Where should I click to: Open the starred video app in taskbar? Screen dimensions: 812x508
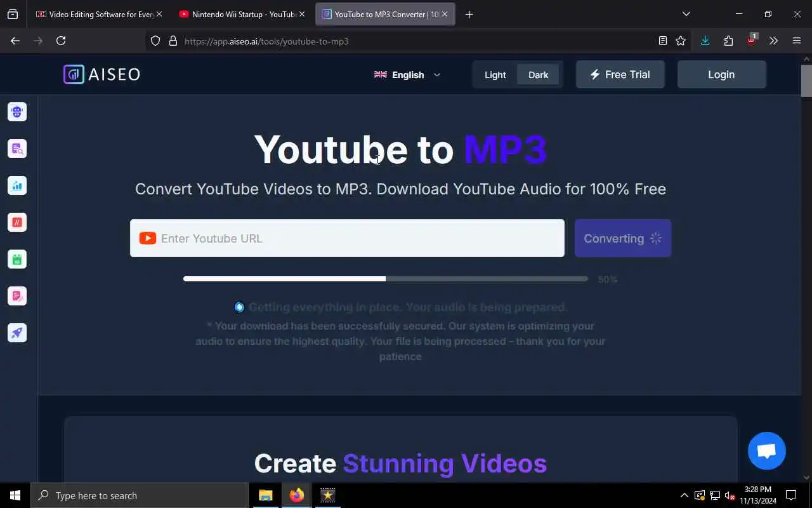(x=327, y=495)
